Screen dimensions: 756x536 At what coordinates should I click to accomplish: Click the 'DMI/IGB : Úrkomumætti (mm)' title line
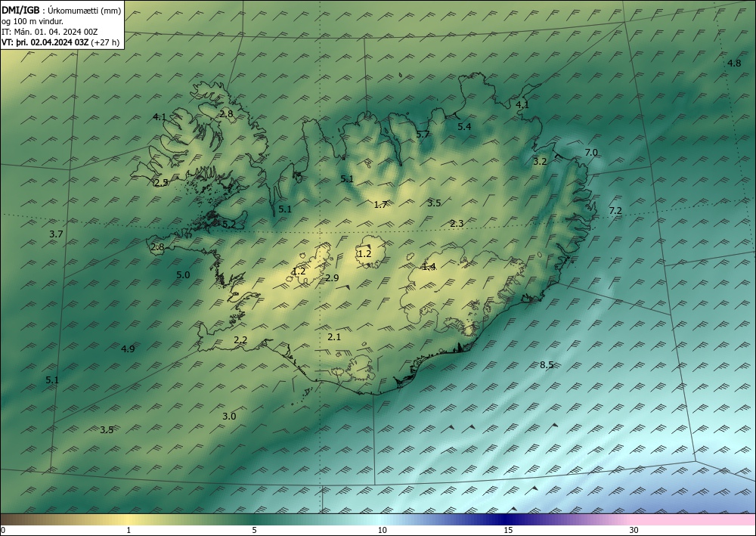[x=60, y=10]
